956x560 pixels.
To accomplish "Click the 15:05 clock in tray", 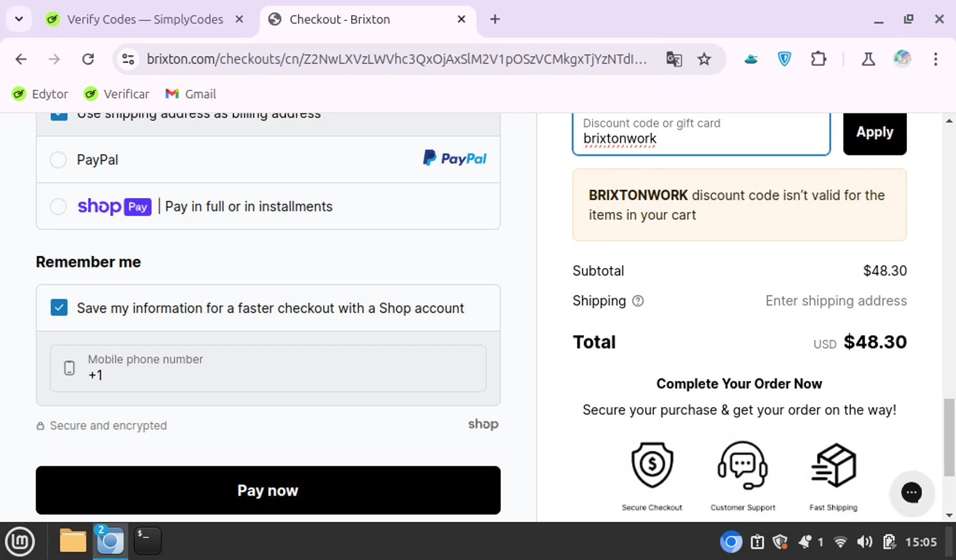I will point(921,542).
